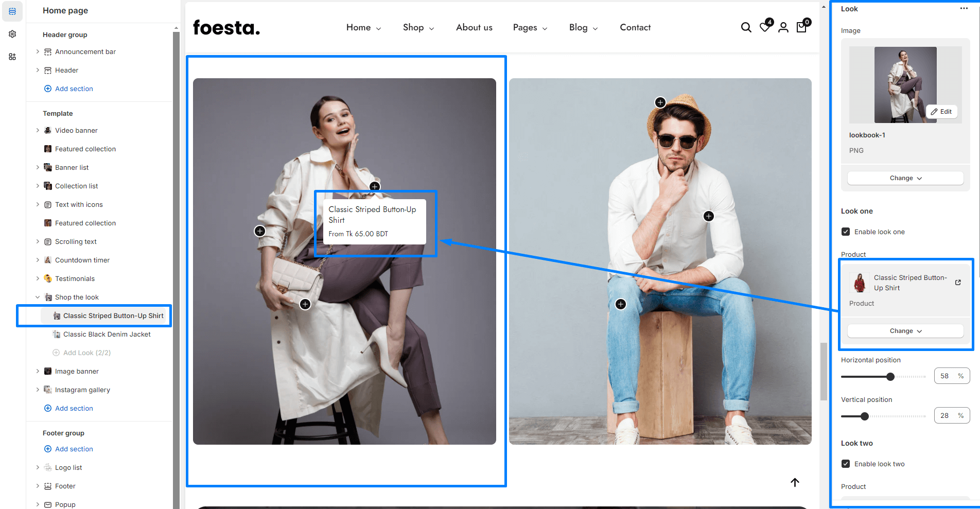Click the search magnifier icon in store header
The height and width of the screenshot is (509, 980).
pyautogui.click(x=746, y=27)
